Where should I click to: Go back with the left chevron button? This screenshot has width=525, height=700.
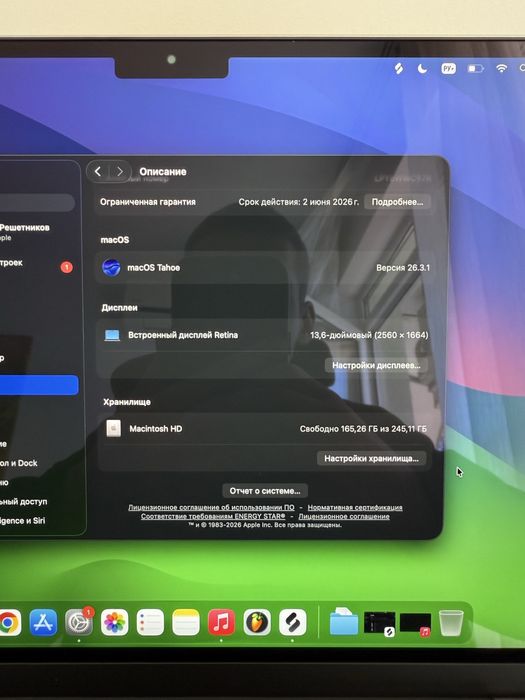98,171
